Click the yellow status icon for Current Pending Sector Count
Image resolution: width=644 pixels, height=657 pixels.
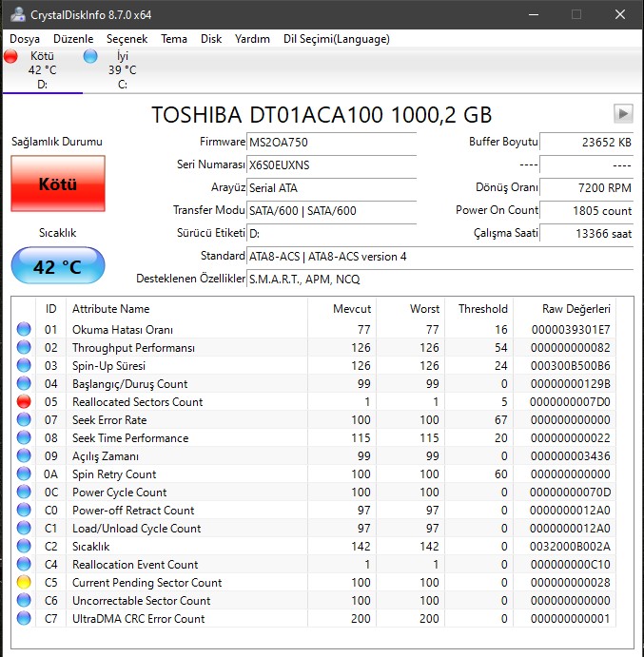pos(24,583)
